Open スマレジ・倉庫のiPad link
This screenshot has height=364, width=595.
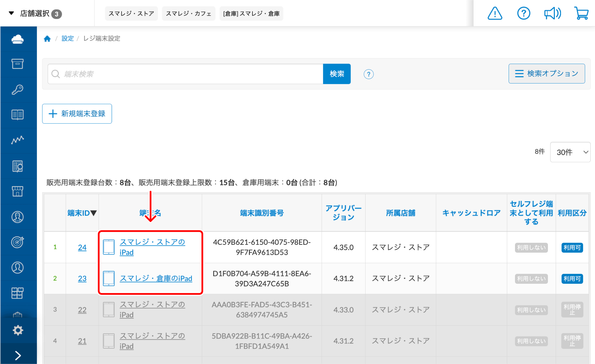156,278
